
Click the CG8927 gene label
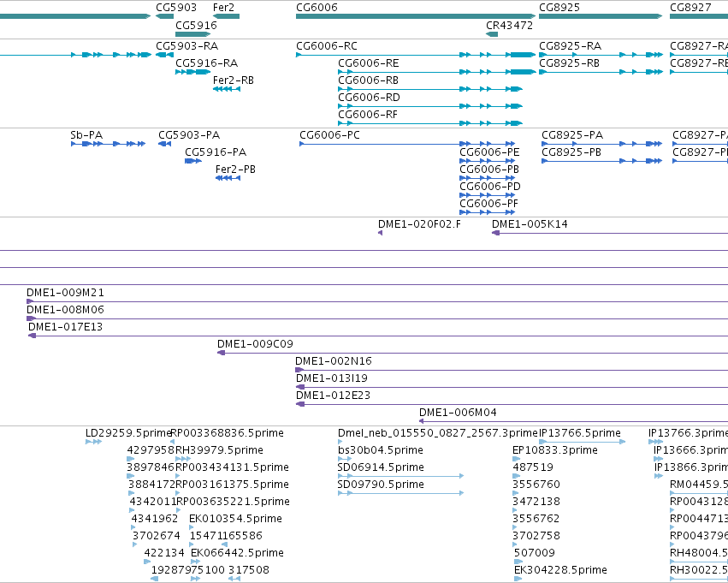(x=690, y=8)
